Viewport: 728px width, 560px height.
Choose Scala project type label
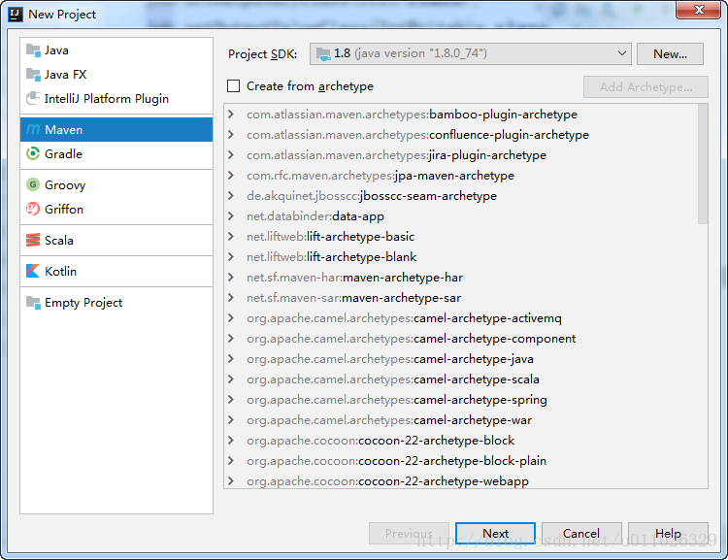59,240
